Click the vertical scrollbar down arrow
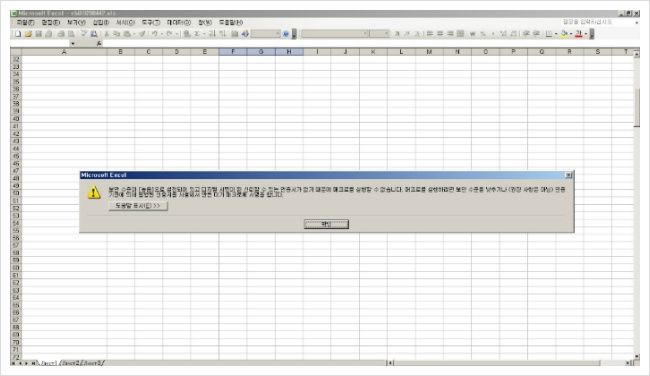Screen dimensions: 650x376 [637, 356]
